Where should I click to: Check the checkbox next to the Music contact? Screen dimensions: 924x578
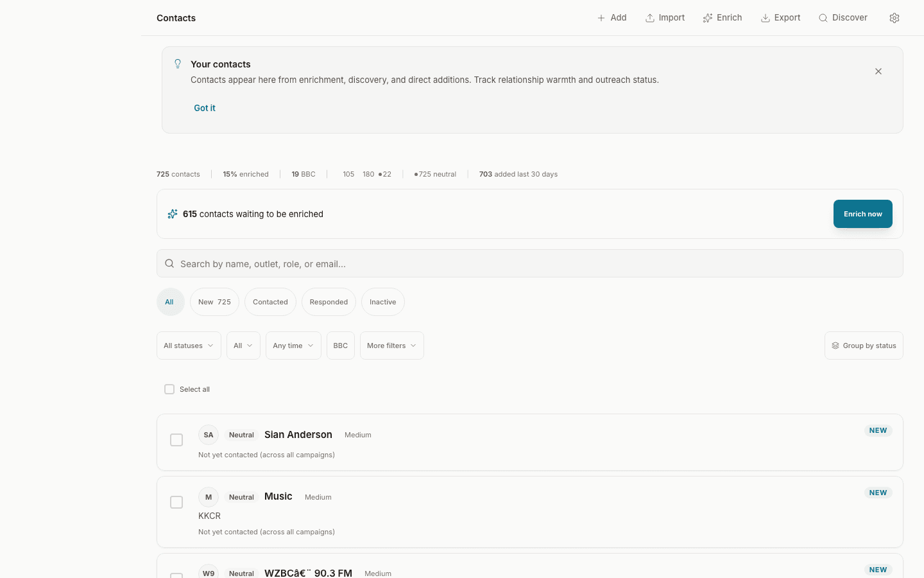[x=176, y=502]
